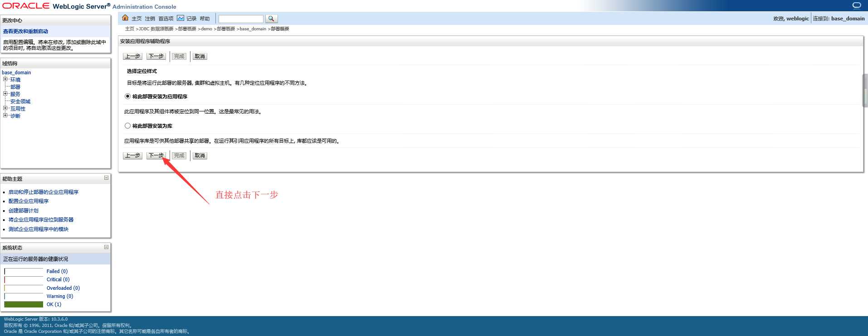The width and height of the screenshot is (868, 336).
Task: Click Critical (0) status link
Action: 58,279
